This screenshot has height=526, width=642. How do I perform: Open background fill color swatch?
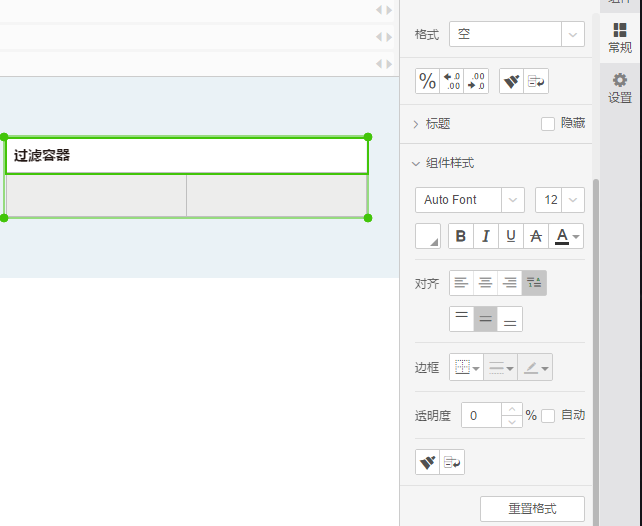pyautogui.click(x=428, y=236)
